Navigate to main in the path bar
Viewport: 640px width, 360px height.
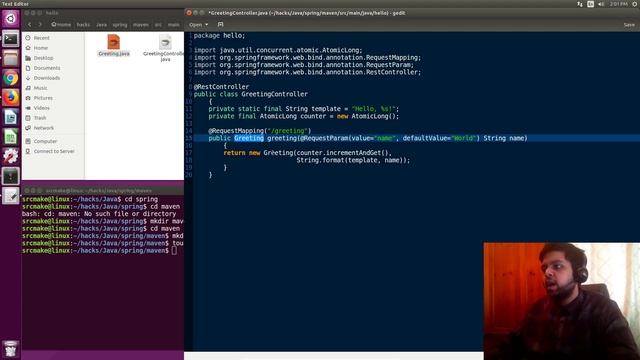click(173, 24)
